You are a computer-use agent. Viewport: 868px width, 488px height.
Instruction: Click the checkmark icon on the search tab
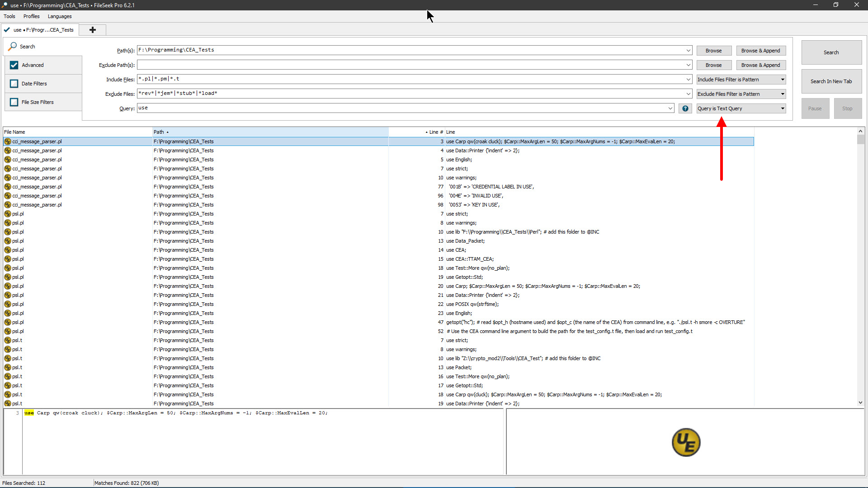[7, 30]
